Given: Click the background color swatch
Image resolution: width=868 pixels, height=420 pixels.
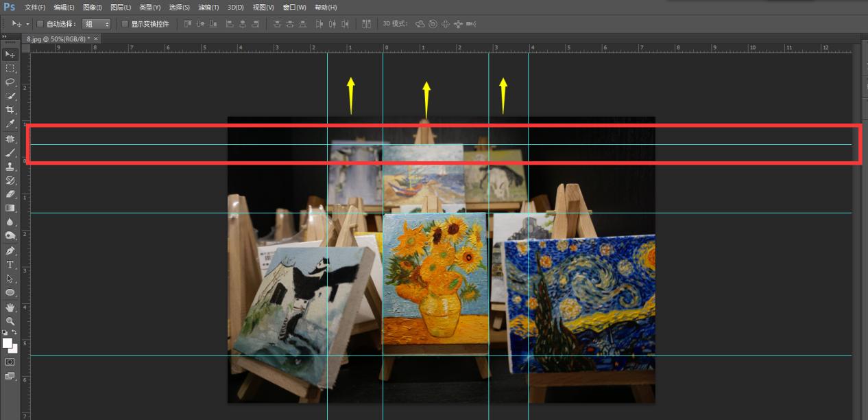Looking at the screenshot, I should [x=14, y=349].
